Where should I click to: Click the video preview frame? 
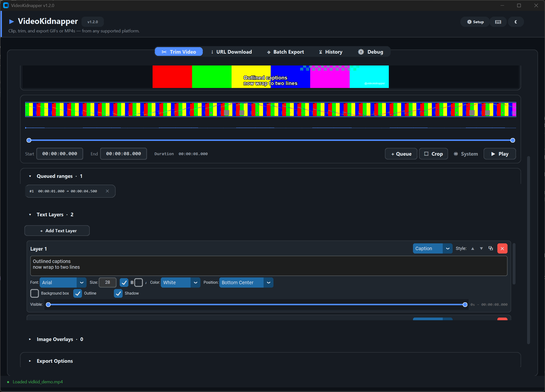pyautogui.click(x=271, y=77)
